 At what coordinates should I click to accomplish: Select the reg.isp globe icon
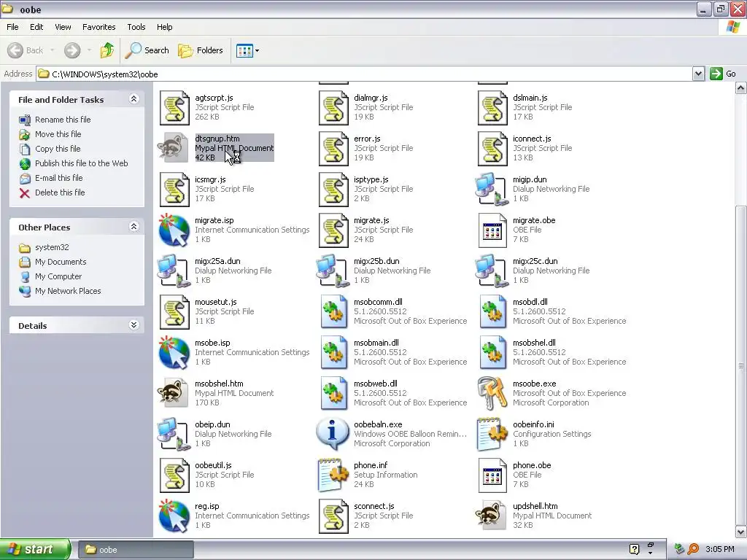(174, 516)
